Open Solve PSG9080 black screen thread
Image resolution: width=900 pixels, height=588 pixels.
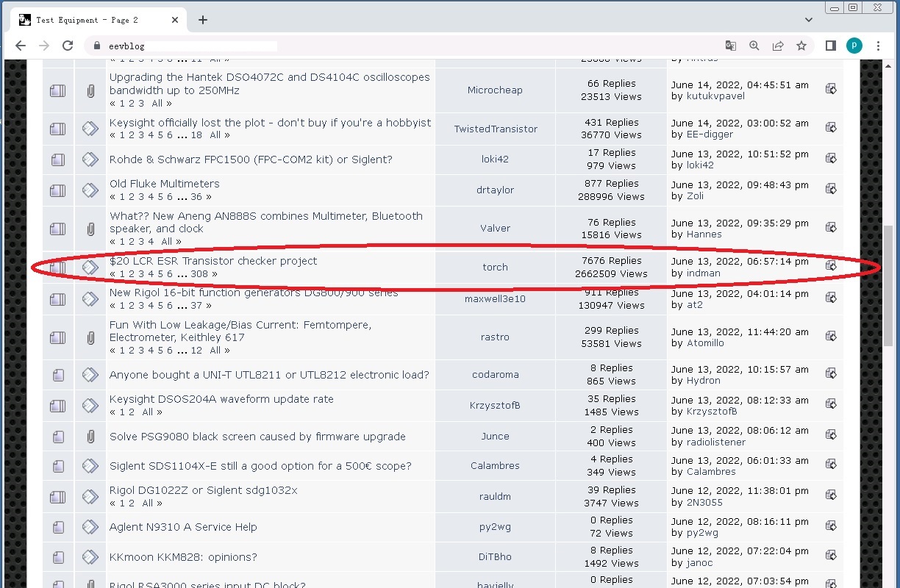point(257,437)
